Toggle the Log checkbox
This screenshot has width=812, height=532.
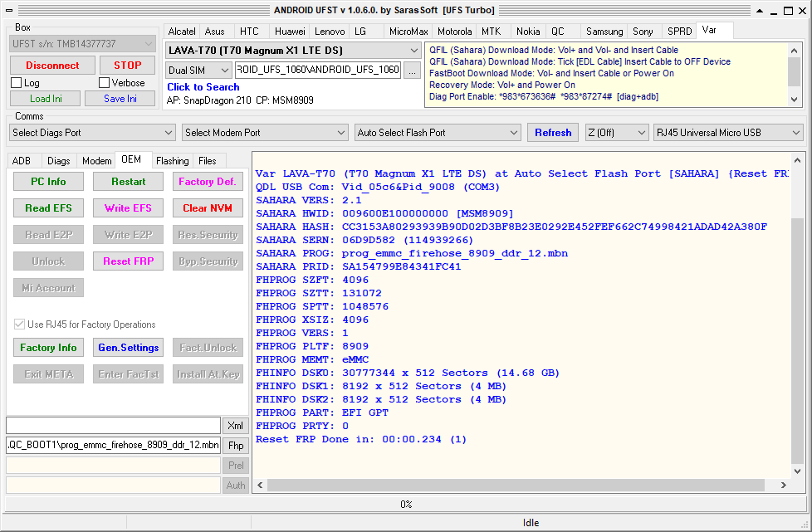pyautogui.click(x=17, y=83)
